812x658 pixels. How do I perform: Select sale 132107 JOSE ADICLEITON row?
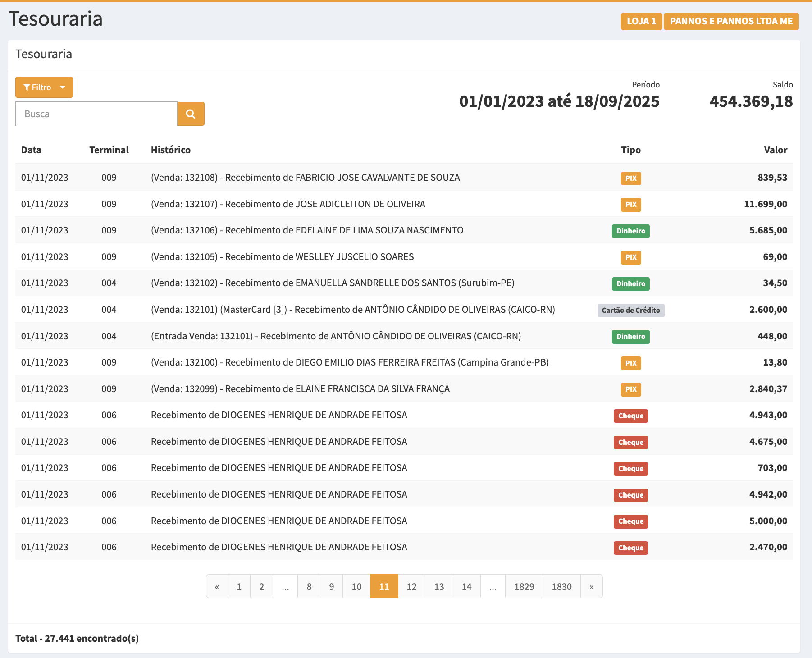pos(288,204)
